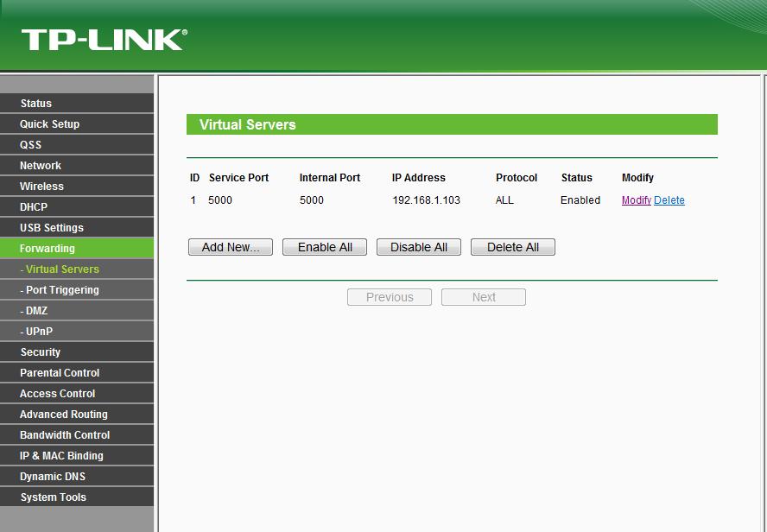Open the QSS menu item
This screenshot has width=767, height=532.
tap(30, 145)
